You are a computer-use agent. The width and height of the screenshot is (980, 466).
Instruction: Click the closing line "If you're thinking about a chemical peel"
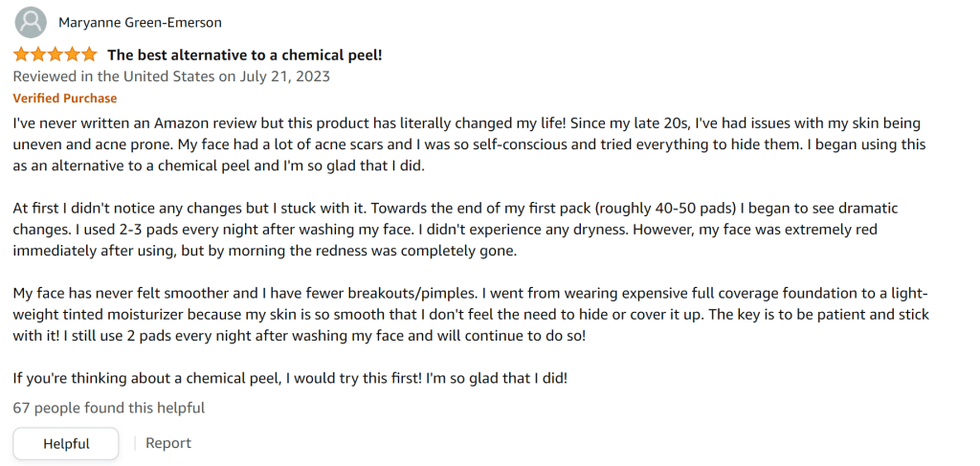tap(290, 377)
